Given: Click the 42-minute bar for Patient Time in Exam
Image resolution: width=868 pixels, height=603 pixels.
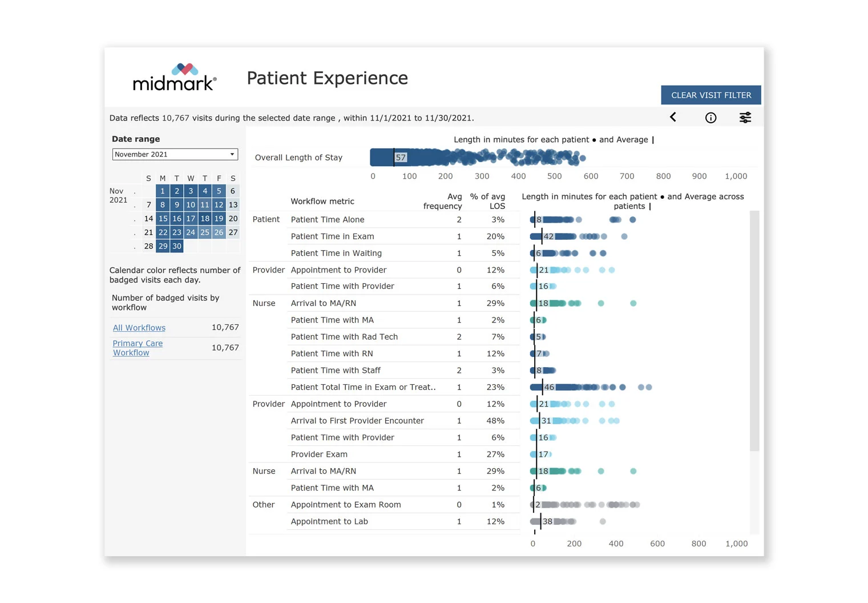Looking at the screenshot, I should 548,236.
